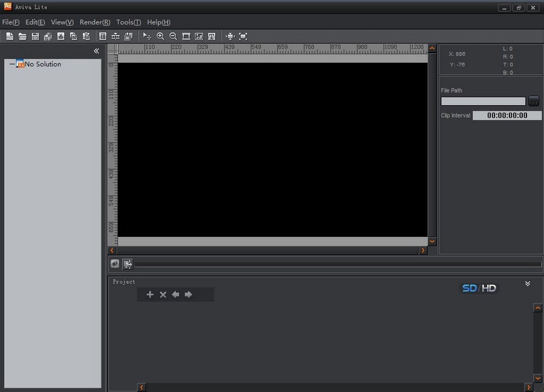
Task: Click the black preview canvas
Action: (x=273, y=149)
